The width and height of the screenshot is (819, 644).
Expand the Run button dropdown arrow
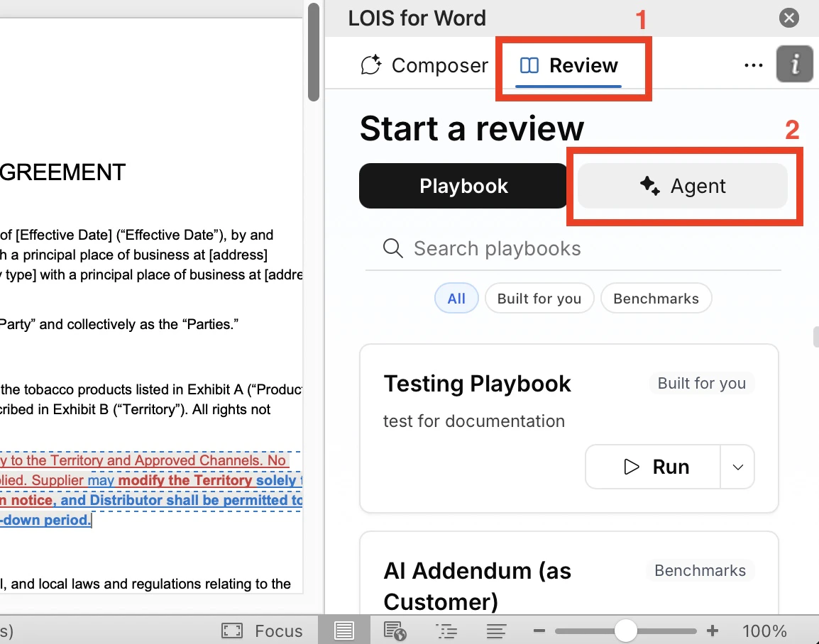737,467
